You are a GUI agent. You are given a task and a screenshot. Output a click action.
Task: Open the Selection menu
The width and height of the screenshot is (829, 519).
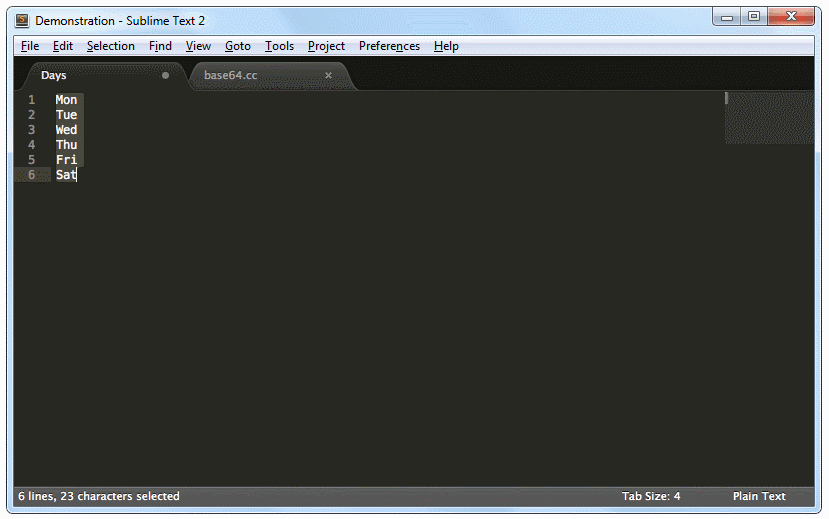(x=110, y=46)
